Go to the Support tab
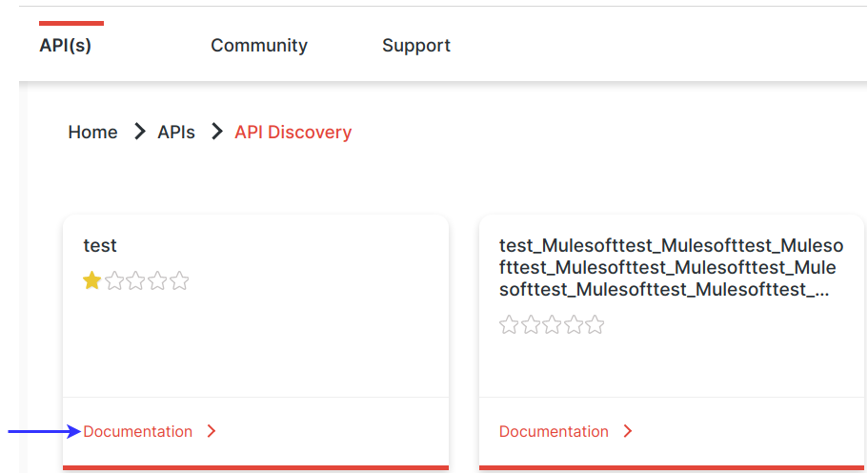 click(x=415, y=46)
